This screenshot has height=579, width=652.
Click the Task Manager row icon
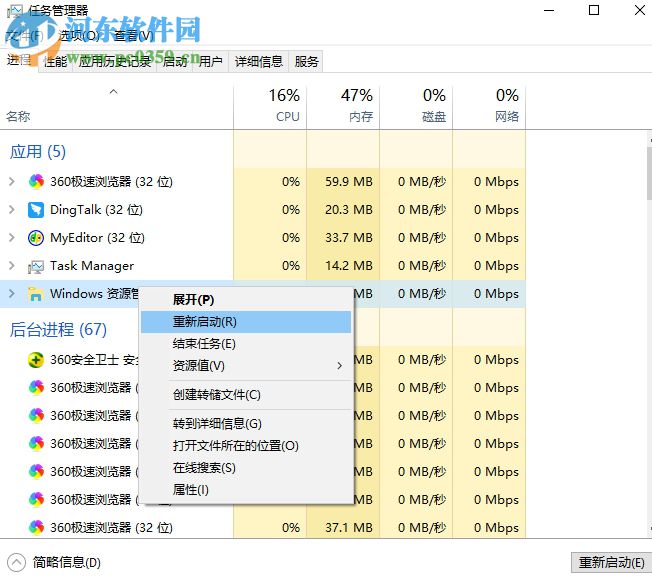click(x=36, y=266)
